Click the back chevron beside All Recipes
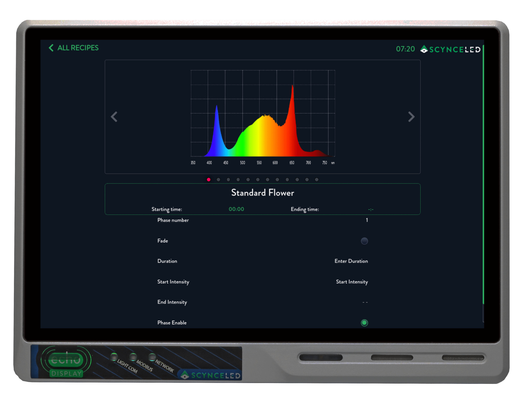This screenshot has width=532, height=409. pyautogui.click(x=51, y=48)
